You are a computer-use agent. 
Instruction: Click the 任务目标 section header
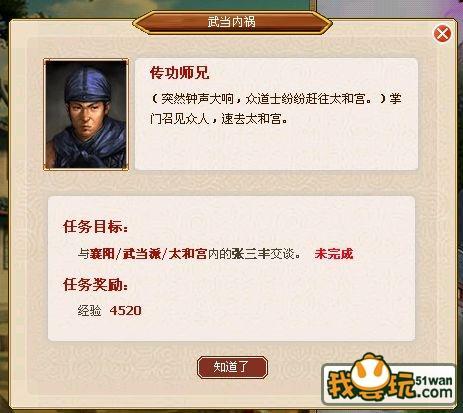click(x=95, y=227)
